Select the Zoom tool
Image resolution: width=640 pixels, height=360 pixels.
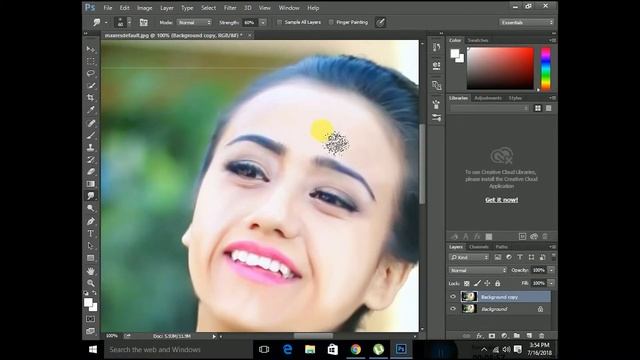click(91, 283)
